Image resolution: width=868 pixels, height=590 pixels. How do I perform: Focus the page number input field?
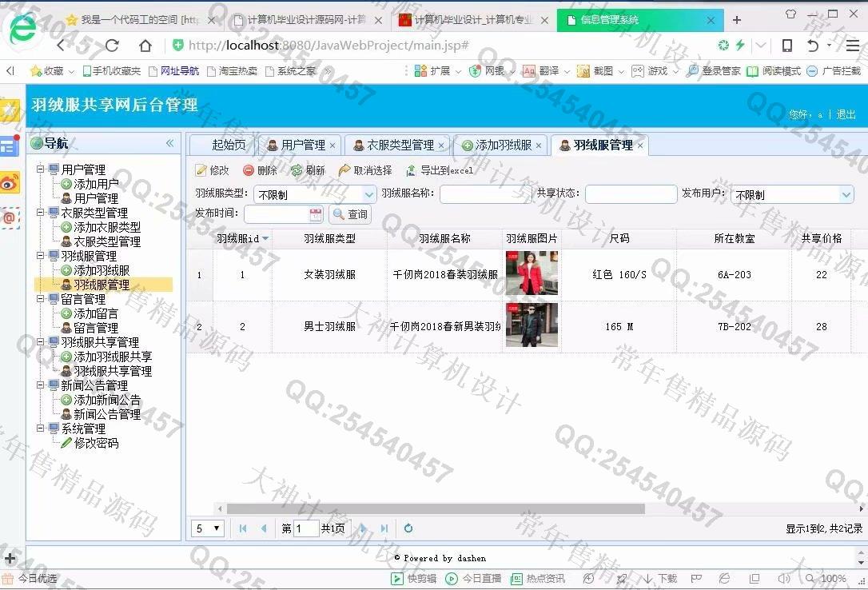pyautogui.click(x=305, y=528)
